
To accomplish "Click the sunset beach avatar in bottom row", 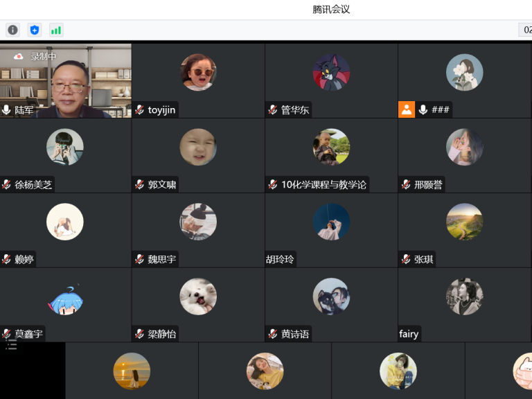I will [132, 371].
